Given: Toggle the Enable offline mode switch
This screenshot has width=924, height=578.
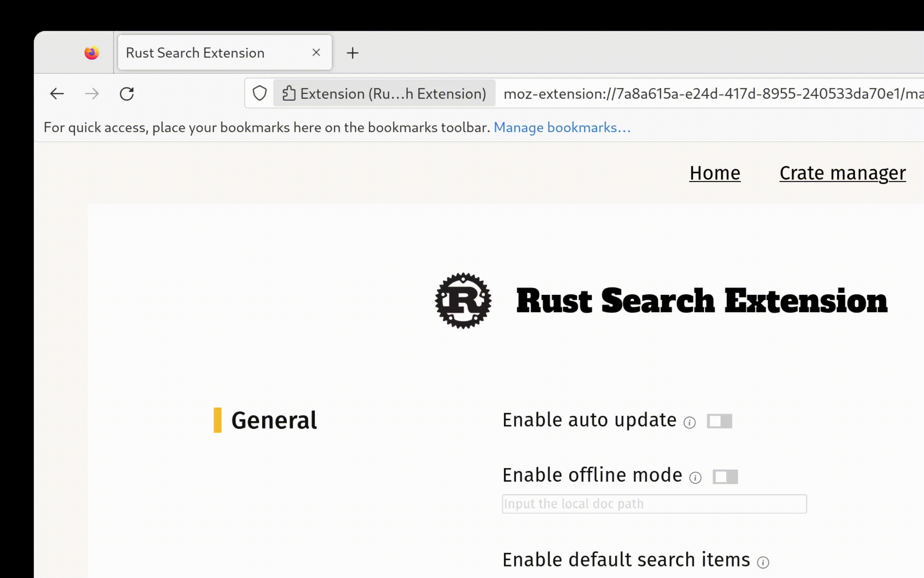Looking at the screenshot, I should tap(725, 477).
